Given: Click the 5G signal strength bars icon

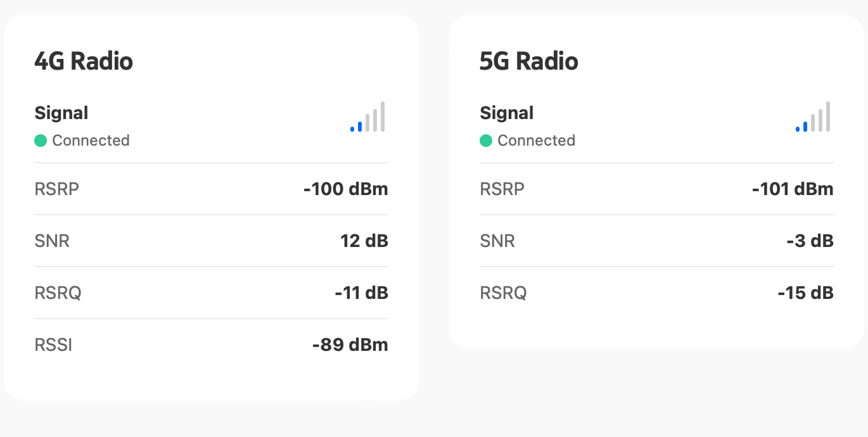Looking at the screenshot, I should (813, 117).
